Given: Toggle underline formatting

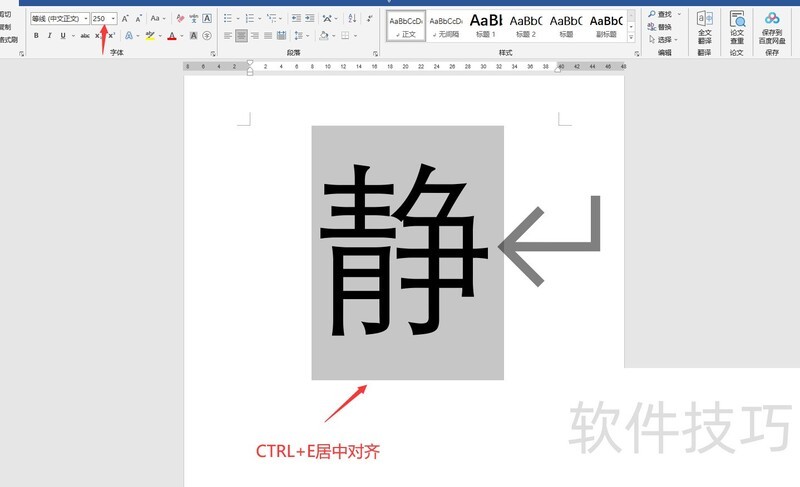Looking at the screenshot, I should (63, 36).
